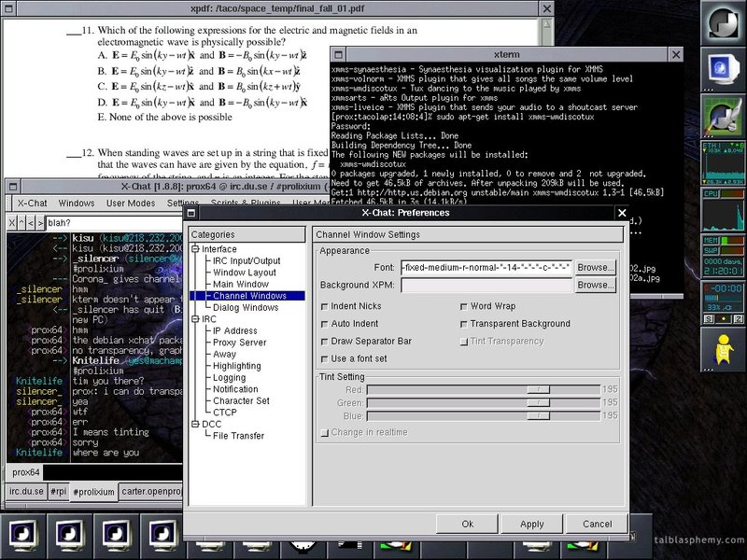This screenshot has width=747, height=560.
Task: Click the Z button on battery dockapp
Action: coord(738,319)
